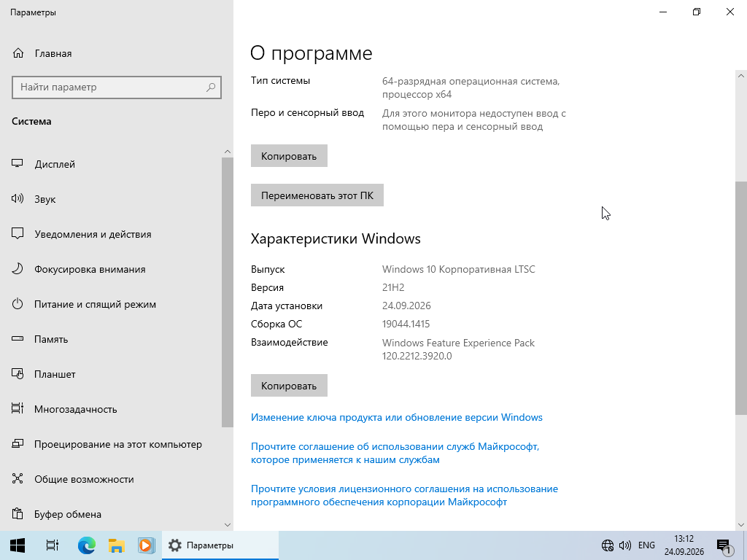Select the Дисплей menu label

click(x=55, y=164)
